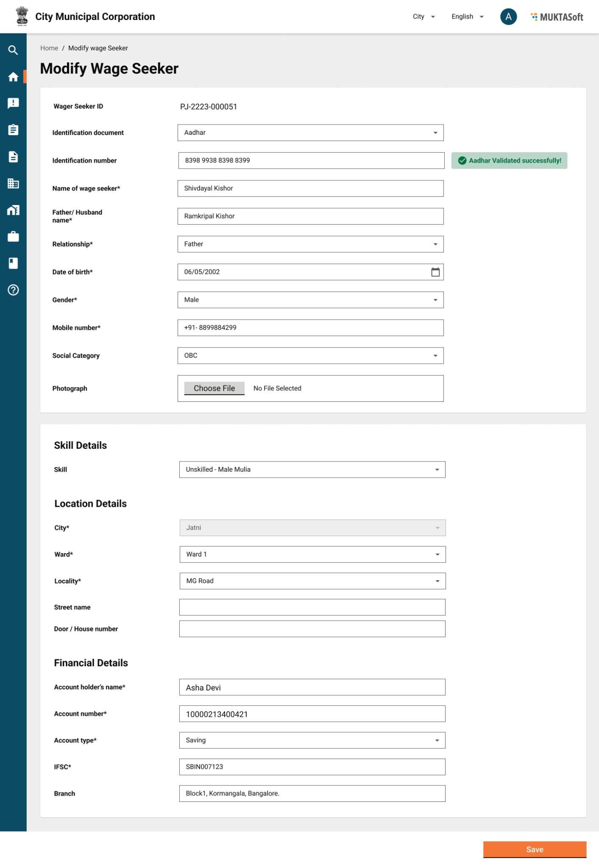Screen dimensions: 599x868
Task: Go to Home breadcrumb link
Action: (49, 48)
